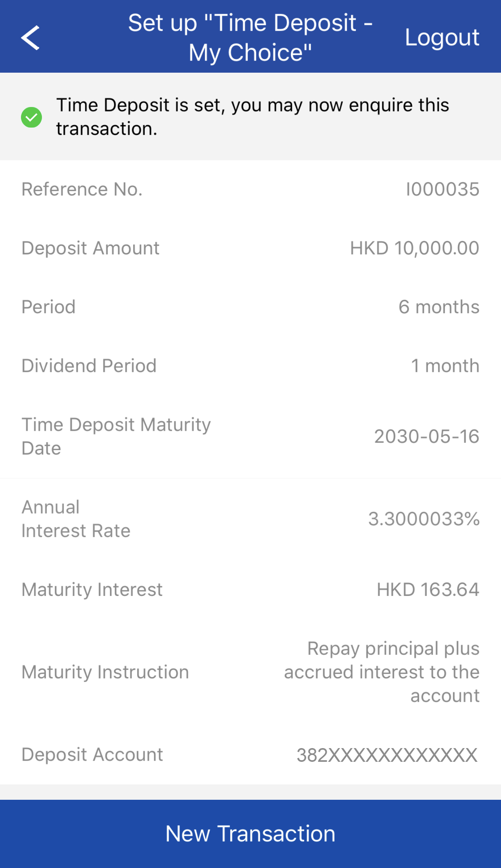Start a New Transaction
The width and height of the screenshot is (501, 868).
click(250, 834)
